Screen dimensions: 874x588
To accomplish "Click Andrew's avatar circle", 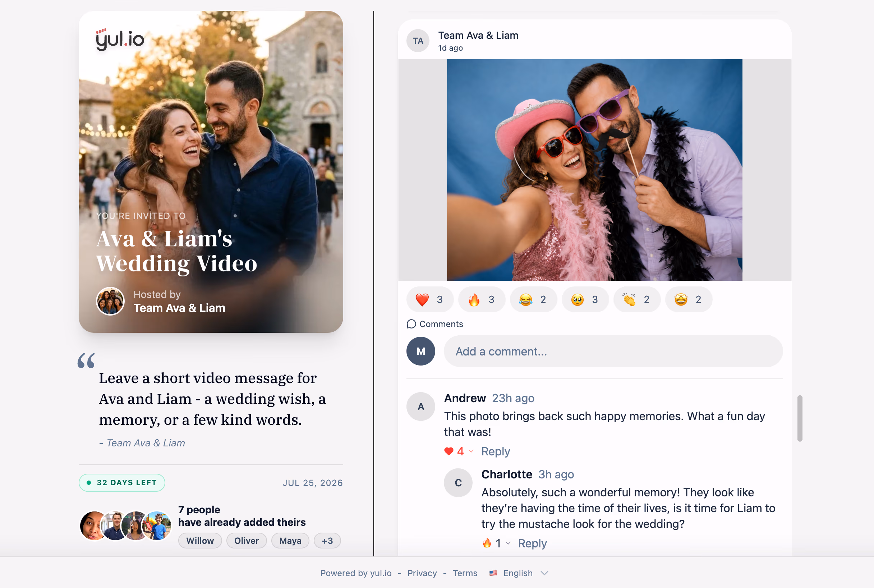I will point(421,406).
